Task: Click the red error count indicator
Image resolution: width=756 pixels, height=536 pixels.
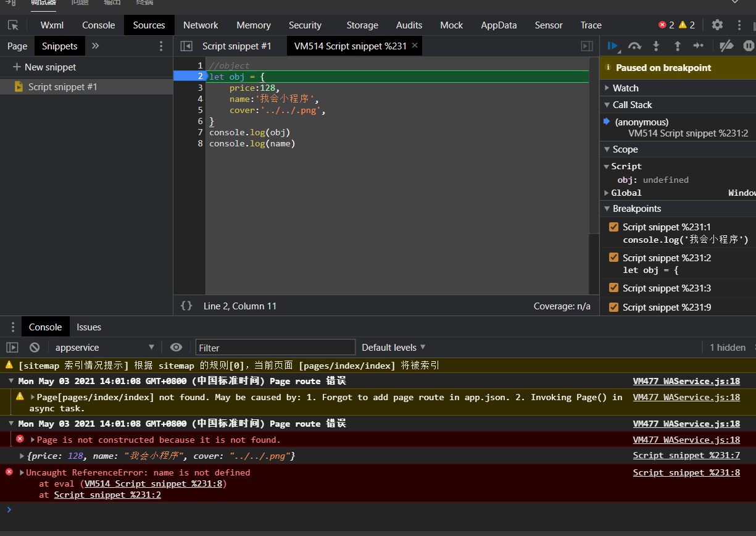Action: (667, 25)
